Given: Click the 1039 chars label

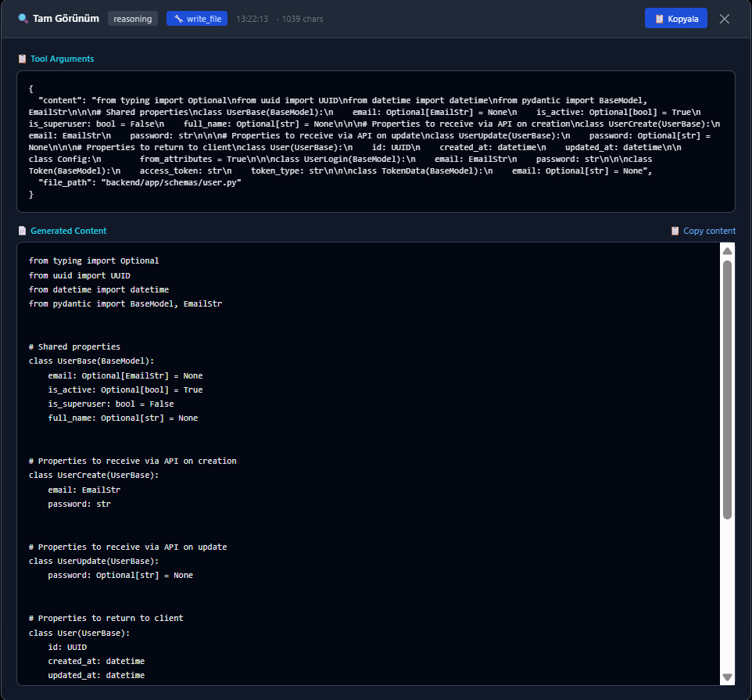Looking at the screenshot, I should [x=303, y=19].
